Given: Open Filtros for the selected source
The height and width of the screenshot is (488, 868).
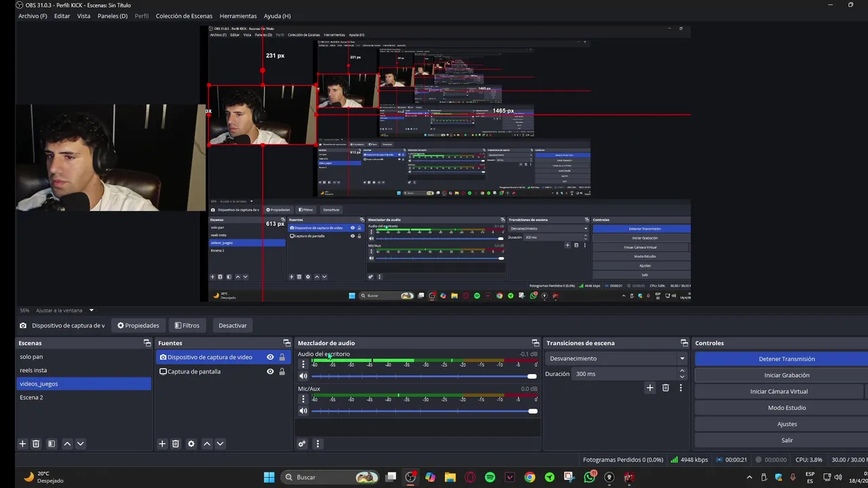Looking at the screenshot, I should (187, 325).
